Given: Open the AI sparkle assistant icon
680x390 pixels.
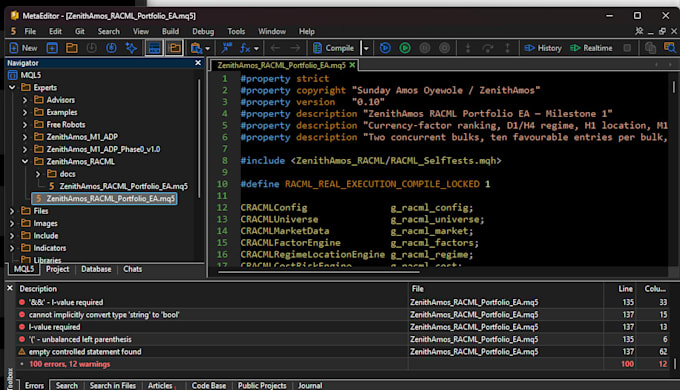Looking at the screenshot, I should pos(131,48).
